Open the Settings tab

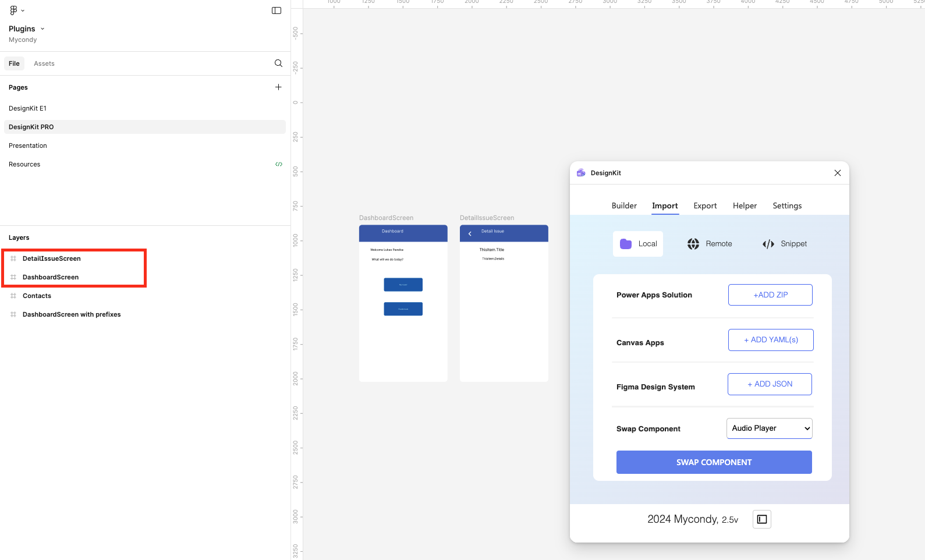(x=787, y=205)
